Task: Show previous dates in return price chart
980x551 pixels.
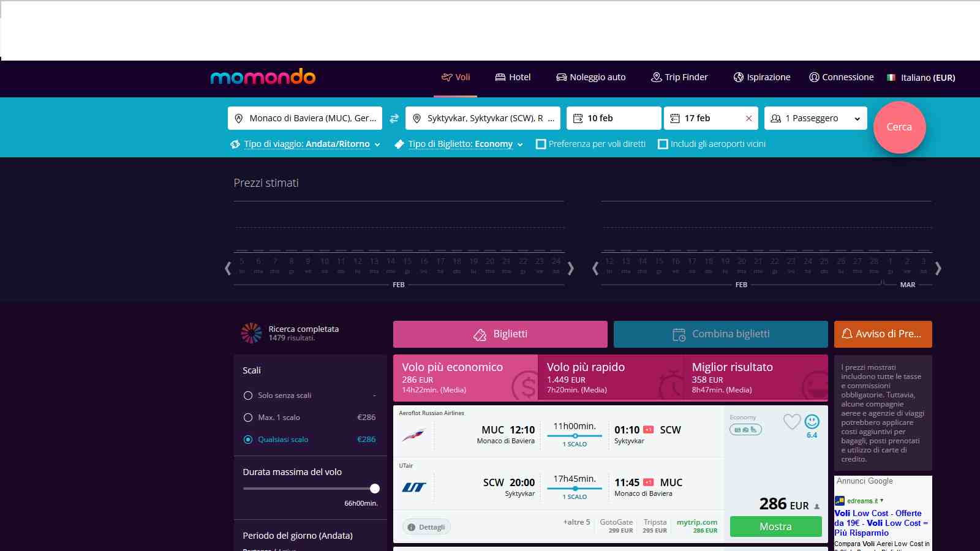Action: pos(595,268)
